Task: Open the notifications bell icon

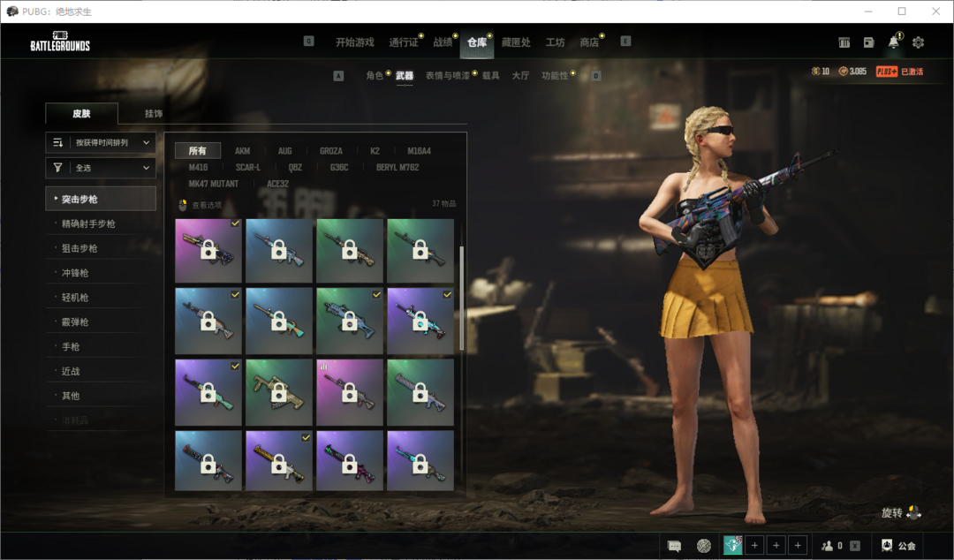Action: 894,42
